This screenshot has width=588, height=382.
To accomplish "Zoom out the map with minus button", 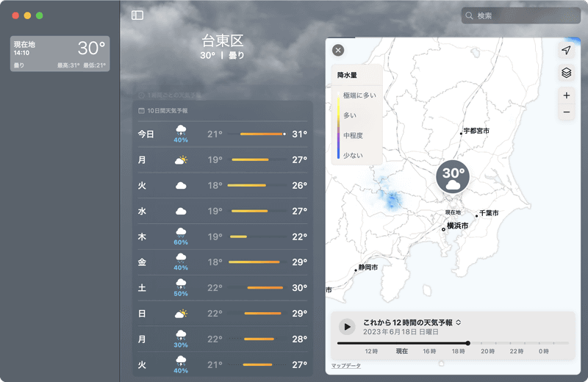I will [566, 112].
